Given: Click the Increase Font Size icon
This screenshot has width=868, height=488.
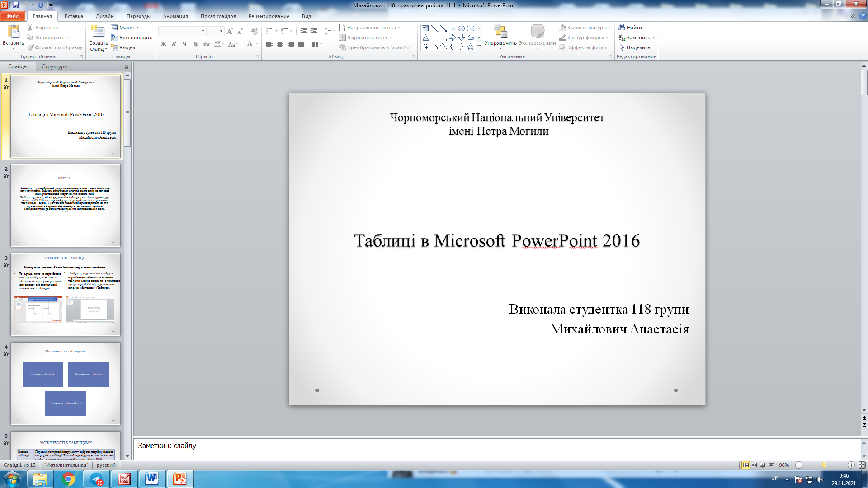Looking at the screenshot, I should coord(230,31).
